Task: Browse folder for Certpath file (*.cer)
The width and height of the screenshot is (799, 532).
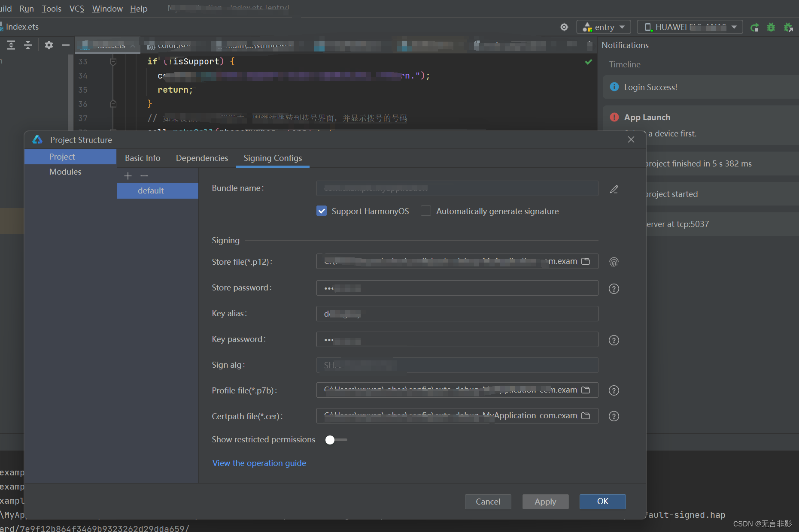Action: (x=586, y=416)
